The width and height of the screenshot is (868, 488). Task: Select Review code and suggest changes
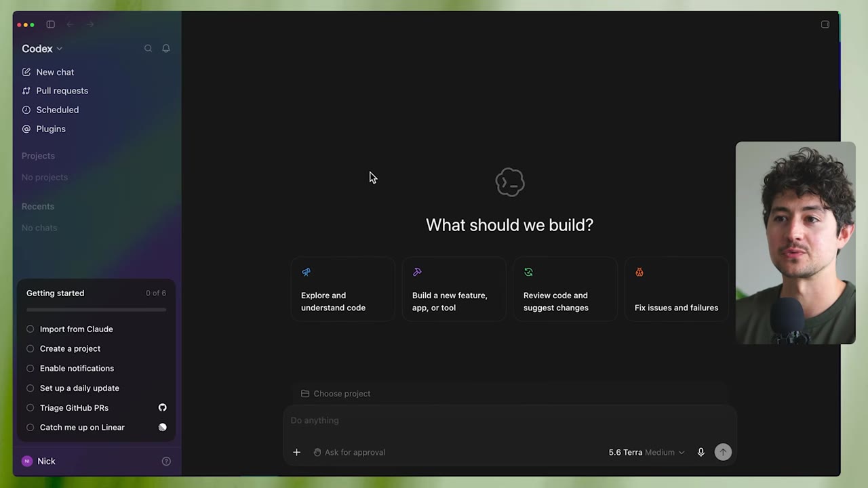(566, 289)
